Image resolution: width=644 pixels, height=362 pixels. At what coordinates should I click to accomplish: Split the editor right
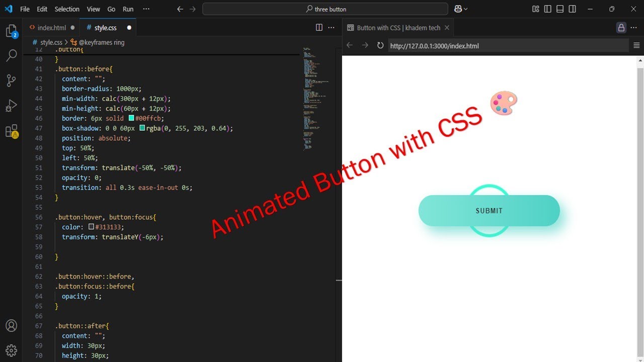(319, 28)
